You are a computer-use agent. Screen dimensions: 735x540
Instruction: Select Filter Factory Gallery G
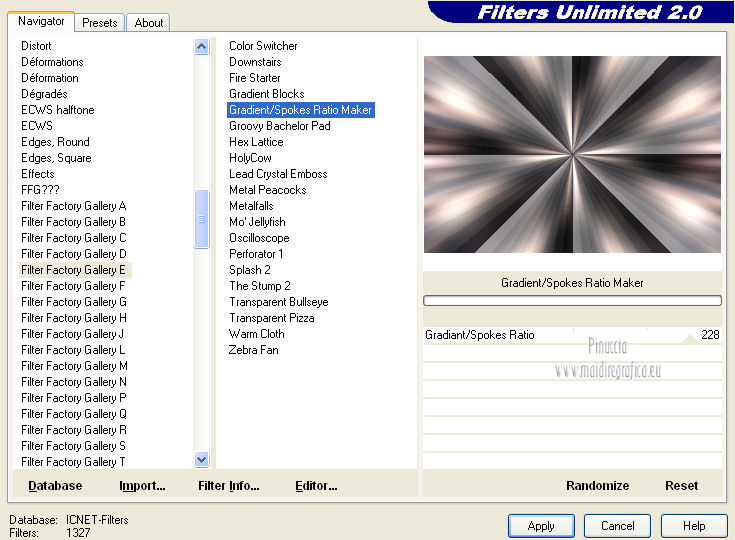(74, 302)
